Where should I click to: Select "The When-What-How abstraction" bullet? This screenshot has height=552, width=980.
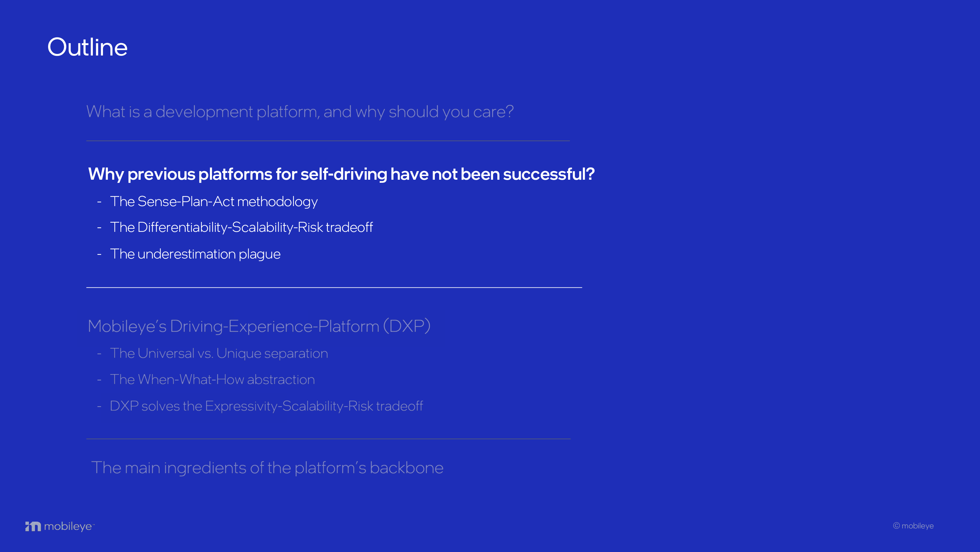pyautogui.click(x=212, y=380)
